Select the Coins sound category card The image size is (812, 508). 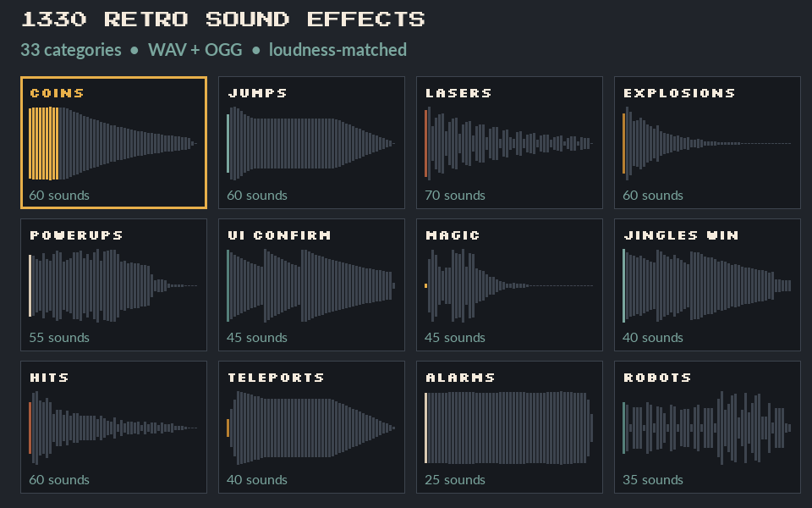(113, 142)
